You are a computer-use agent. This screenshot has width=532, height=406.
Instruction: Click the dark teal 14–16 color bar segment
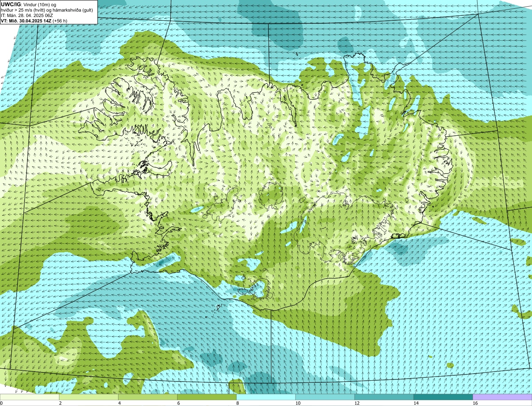[x=443, y=397]
